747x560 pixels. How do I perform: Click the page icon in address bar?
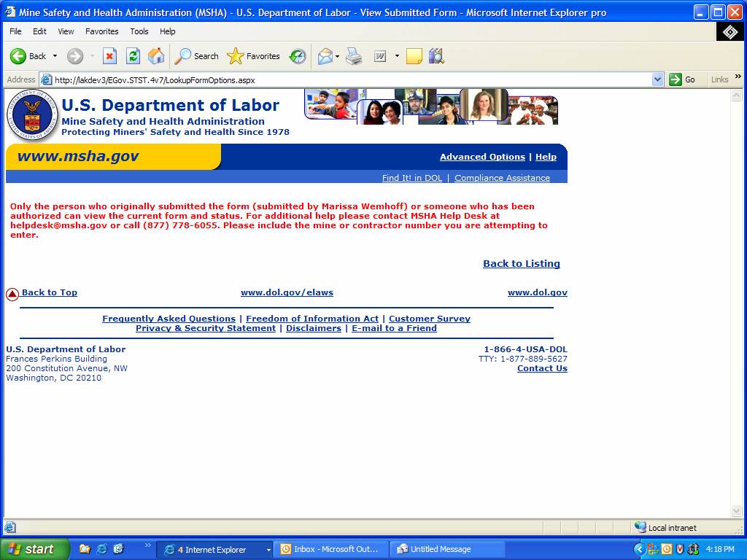(x=46, y=79)
